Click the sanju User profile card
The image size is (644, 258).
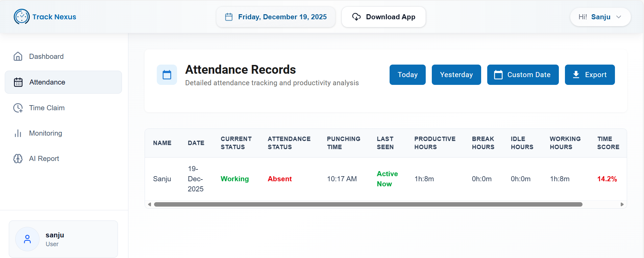63,239
